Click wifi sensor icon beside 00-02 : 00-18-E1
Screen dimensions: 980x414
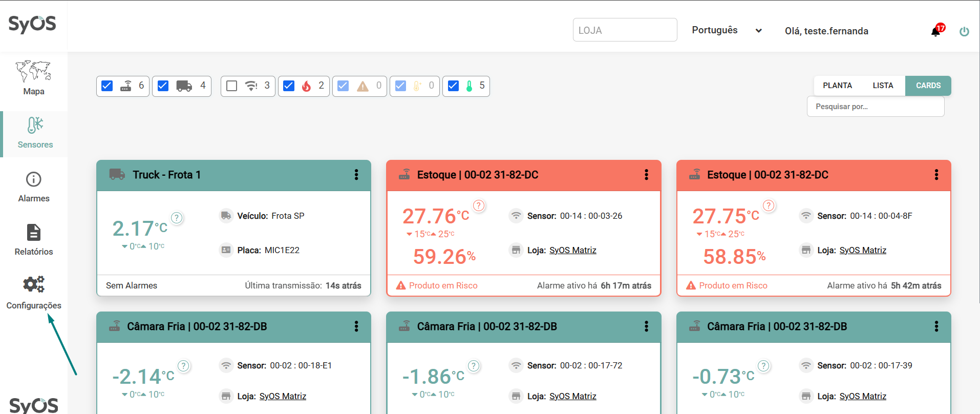click(226, 365)
